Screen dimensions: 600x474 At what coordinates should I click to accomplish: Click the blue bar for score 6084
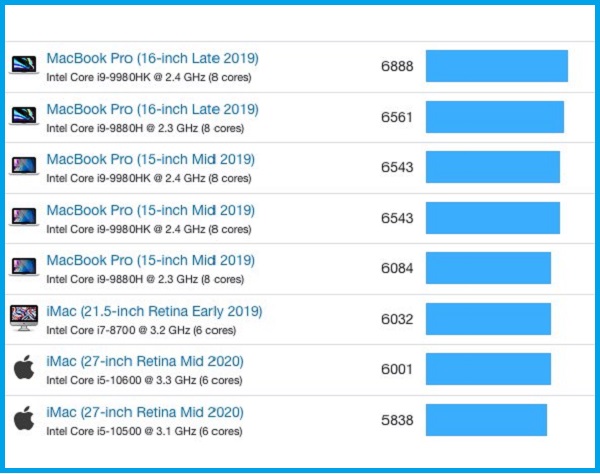[x=488, y=267]
